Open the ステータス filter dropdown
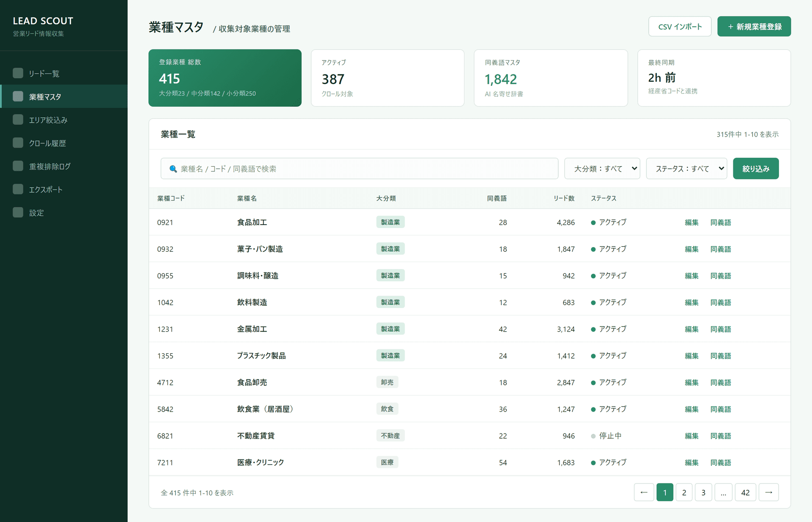This screenshot has height=522, width=812. click(x=686, y=168)
